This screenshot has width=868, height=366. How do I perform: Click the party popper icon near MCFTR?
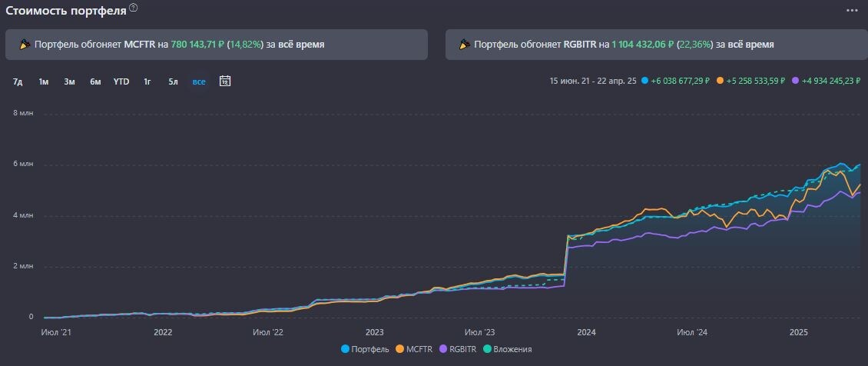(x=24, y=45)
